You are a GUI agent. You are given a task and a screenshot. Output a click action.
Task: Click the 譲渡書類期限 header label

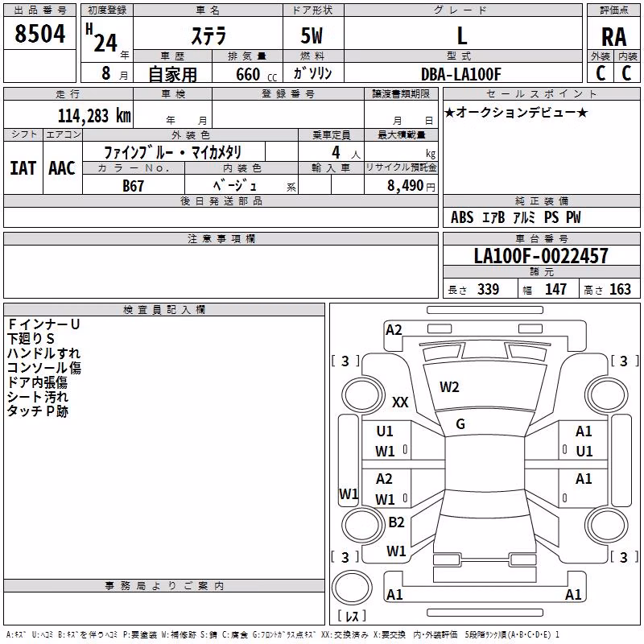point(401,93)
